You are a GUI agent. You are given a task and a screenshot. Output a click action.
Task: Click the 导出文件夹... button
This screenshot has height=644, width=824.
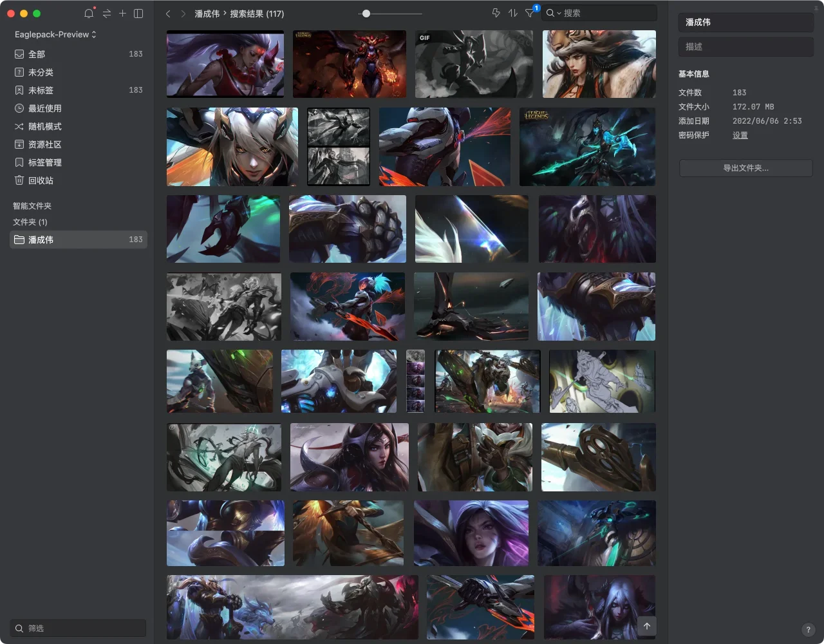[x=745, y=168]
